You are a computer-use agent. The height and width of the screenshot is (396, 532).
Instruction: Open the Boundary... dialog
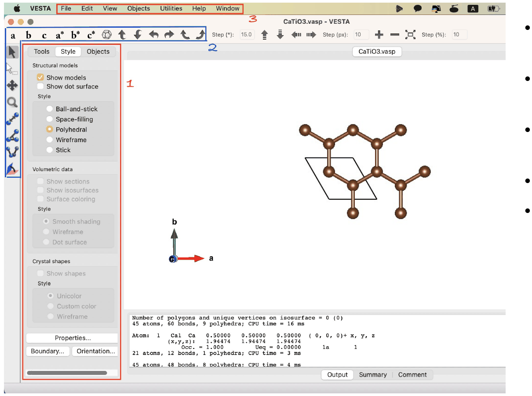click(48, 351)
